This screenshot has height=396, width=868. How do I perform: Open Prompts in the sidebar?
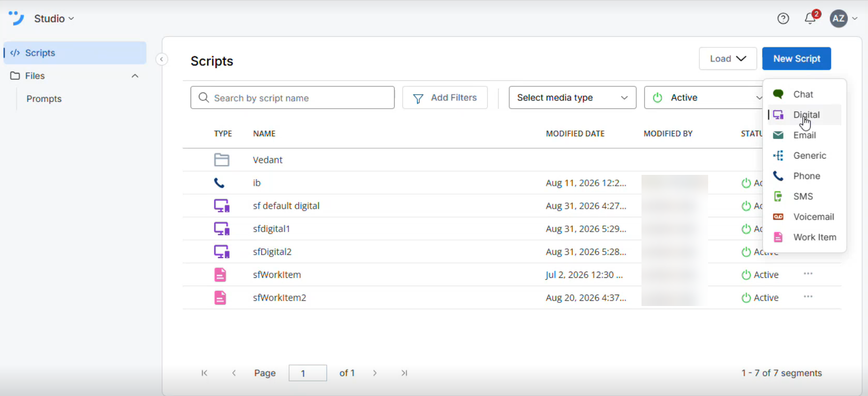(44, 99)
